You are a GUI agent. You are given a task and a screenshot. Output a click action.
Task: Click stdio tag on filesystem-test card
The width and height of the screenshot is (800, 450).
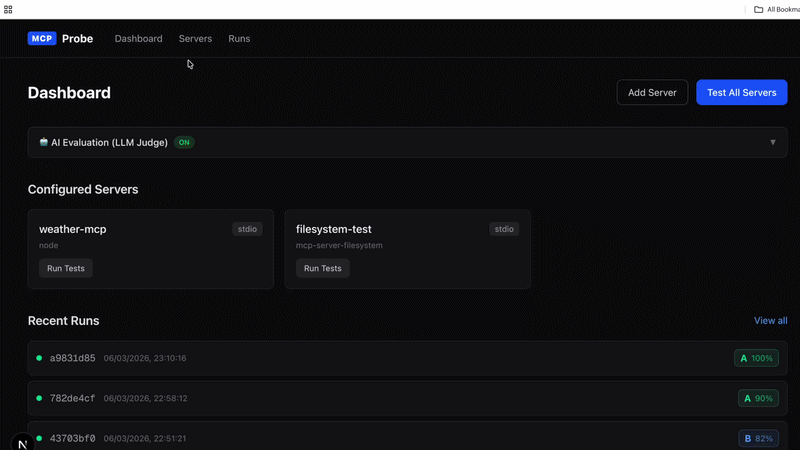(504, 229)
